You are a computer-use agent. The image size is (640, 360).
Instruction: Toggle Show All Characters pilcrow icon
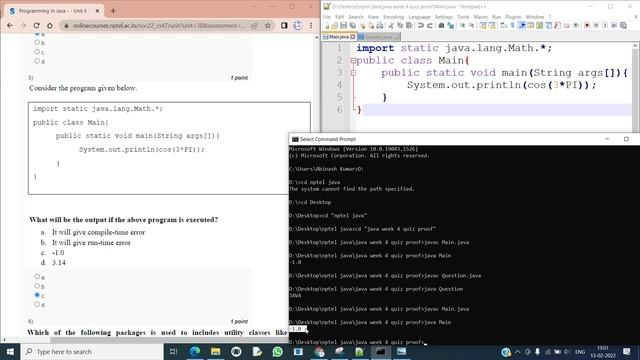513,25
